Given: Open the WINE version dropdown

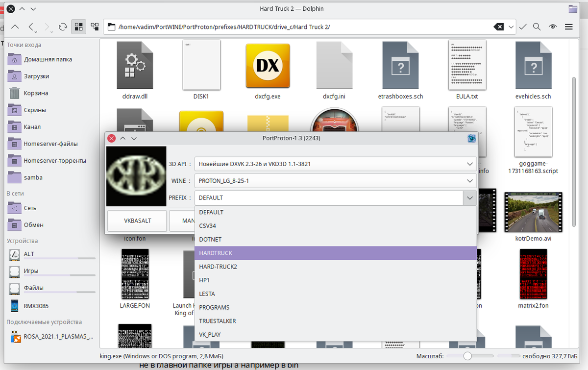Looking at the screenshot, I should click(x=336, y=181).
